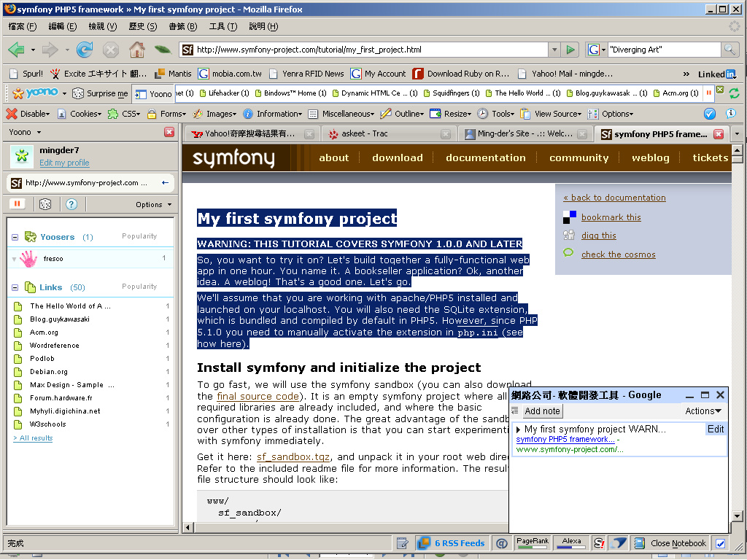Click the status bar notepad edit icon

pyautogui.click(x=402, y=542)
